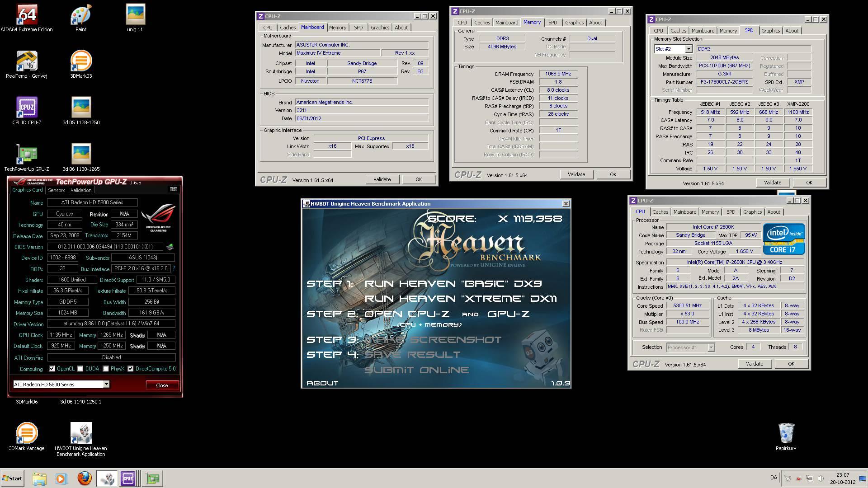Click the Memory tab in Mainboard CPU-Z window
The width and height of the screenshot is (868, 488).
[338, 28]
